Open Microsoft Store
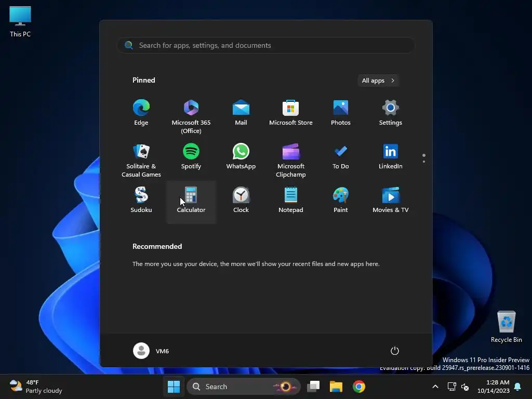 click(291, 113)
